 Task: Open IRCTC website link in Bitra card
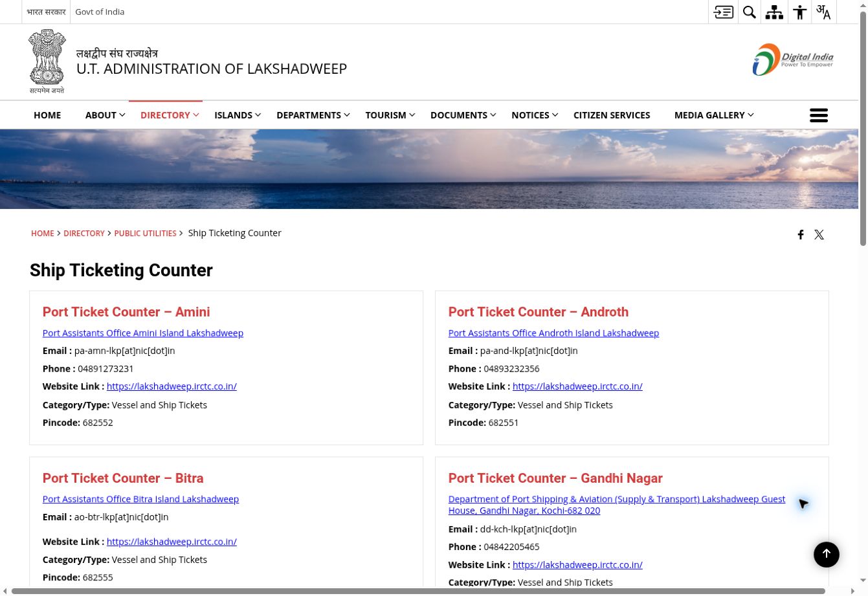point(172,542)
